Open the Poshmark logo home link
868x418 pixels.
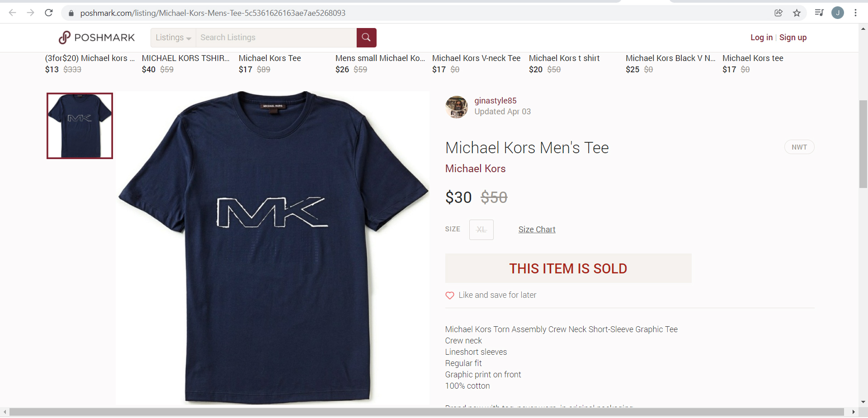[x=97, y=38]
